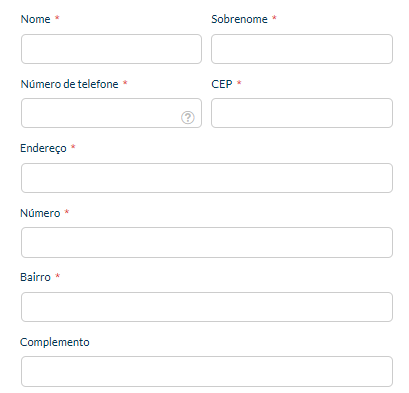The height and width of the screenshot is (393, 409).
Task: Click the Nome field label
Action: click(35, 19)
